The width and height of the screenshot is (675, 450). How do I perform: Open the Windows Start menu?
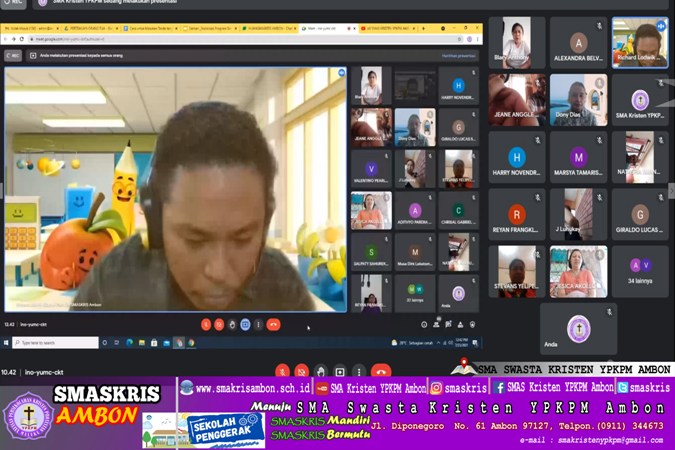(x=6, y=343)
